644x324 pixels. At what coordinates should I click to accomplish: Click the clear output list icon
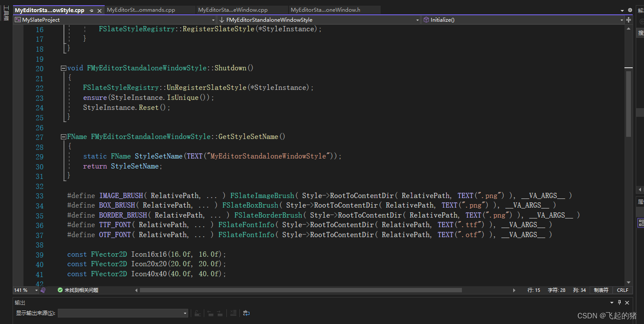tap(233, 313)
